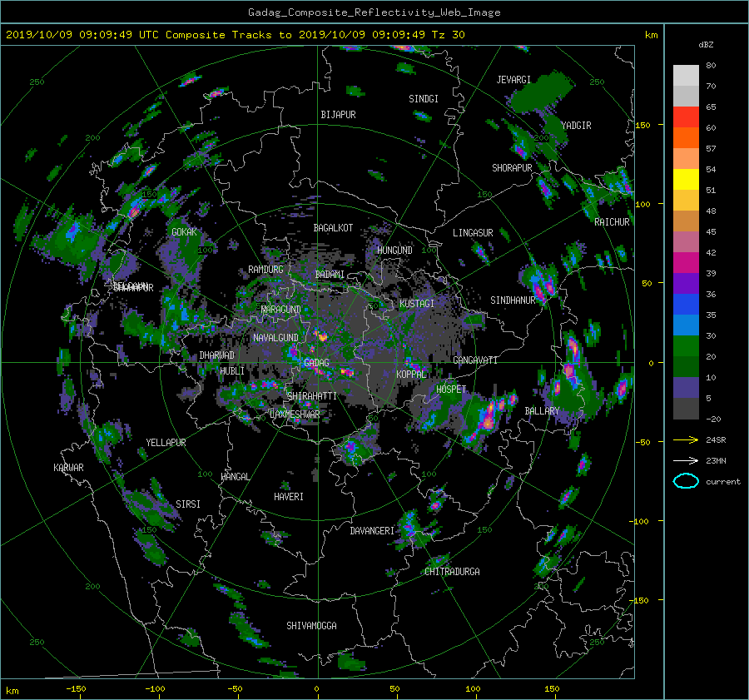Click the DHARWAD city label
This screenshot has width=749, height=700.
[x=216, y=355]
